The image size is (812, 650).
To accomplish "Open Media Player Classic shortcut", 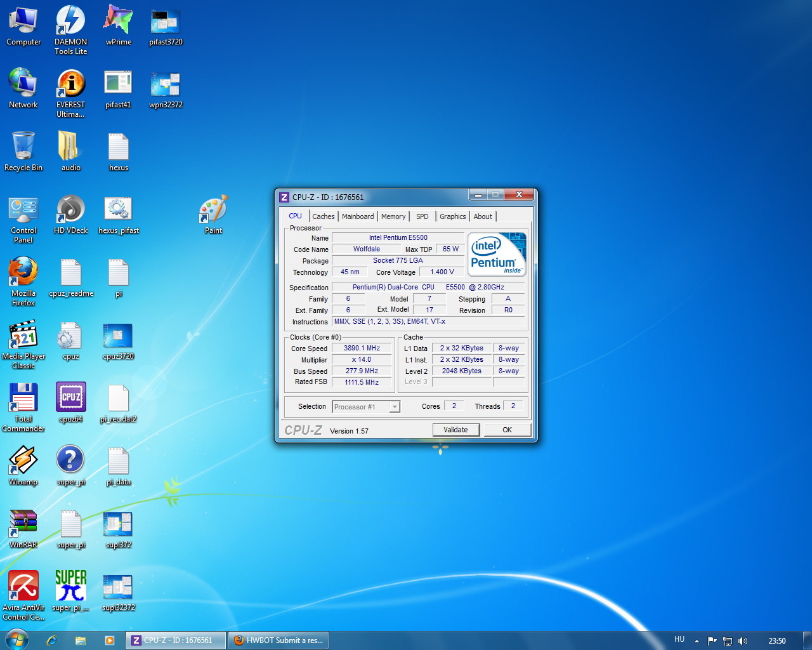I will pyautogui.click(x=23, y=344).
